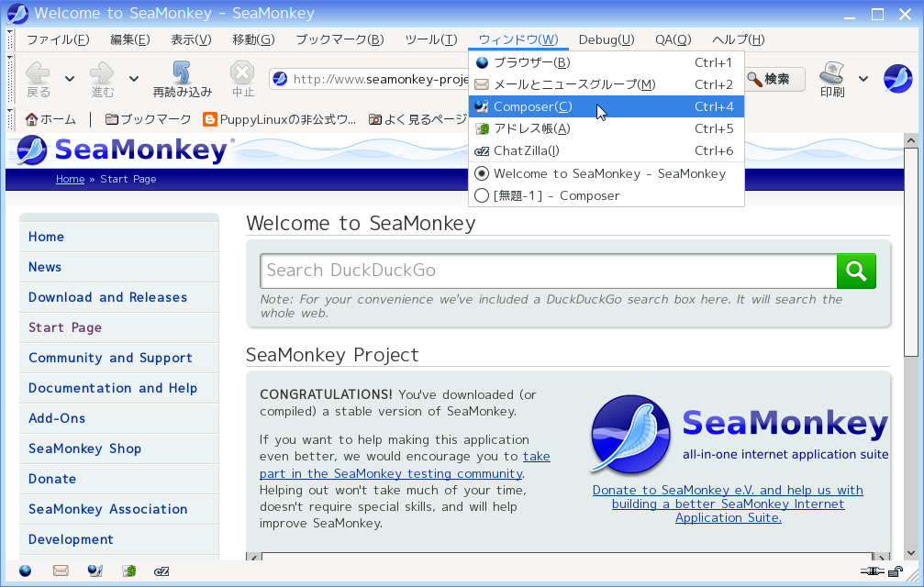
Task: Click the site icon in the URL bar
Action: [281, 79]
